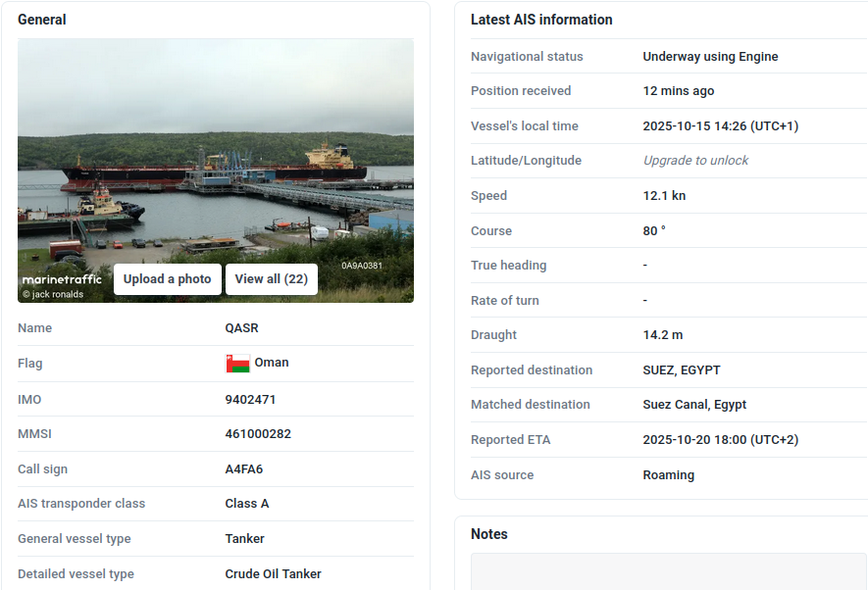Click the Latest AIS information heading
The width and height of the screenshot is (868, 590).
541,20
